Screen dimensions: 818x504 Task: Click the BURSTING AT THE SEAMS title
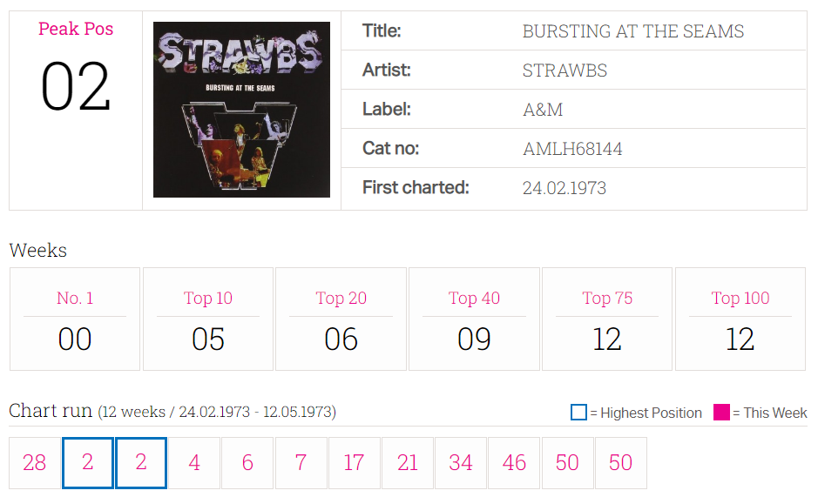633,31
